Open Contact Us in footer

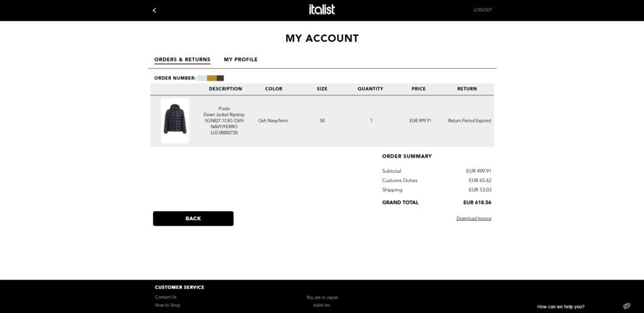tap(166, 297)
